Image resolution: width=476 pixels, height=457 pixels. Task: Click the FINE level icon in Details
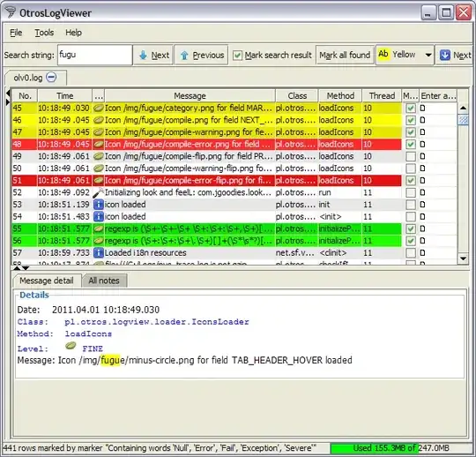(71, 346)
